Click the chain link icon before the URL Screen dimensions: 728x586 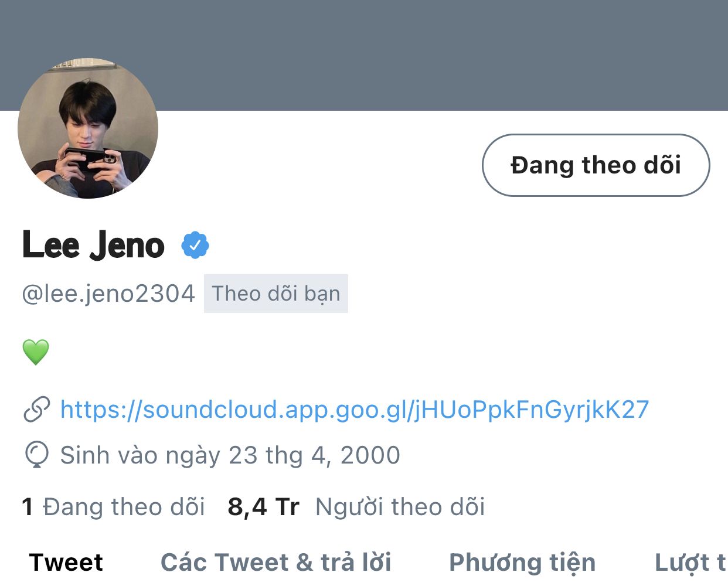36,410
